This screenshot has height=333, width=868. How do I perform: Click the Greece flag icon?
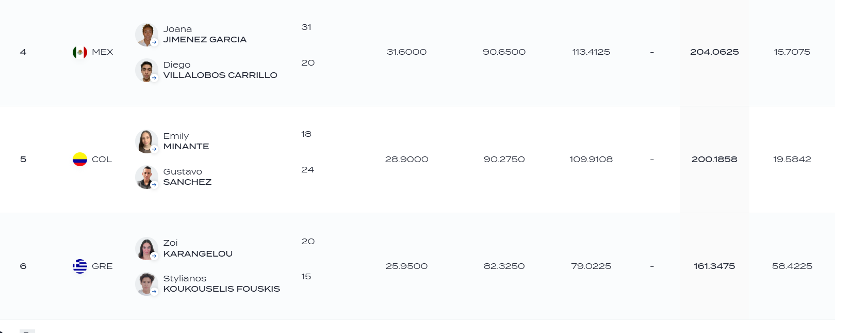pyautogui.click(x=80, y=266)
